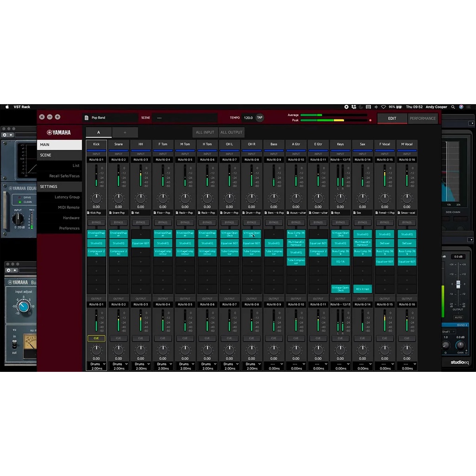Click the Pop Band project file icon

click(x=86, y=118)
